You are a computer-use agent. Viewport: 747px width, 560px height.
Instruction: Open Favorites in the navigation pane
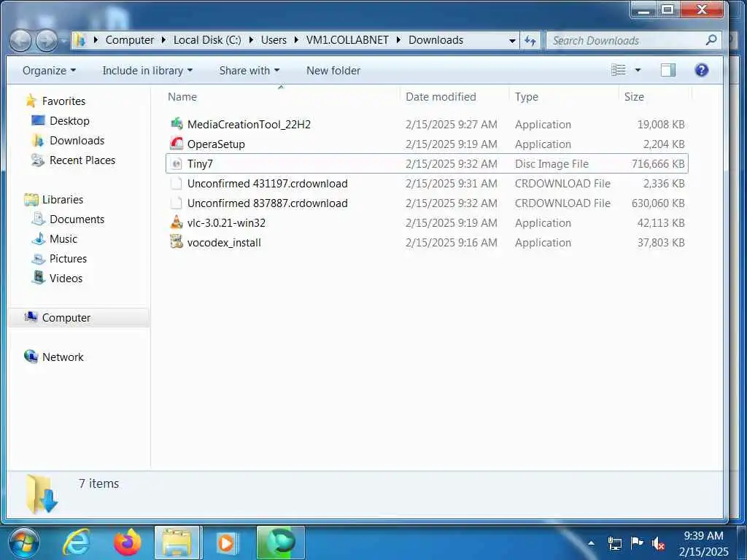pyautogui.click(x=63, y=101)
